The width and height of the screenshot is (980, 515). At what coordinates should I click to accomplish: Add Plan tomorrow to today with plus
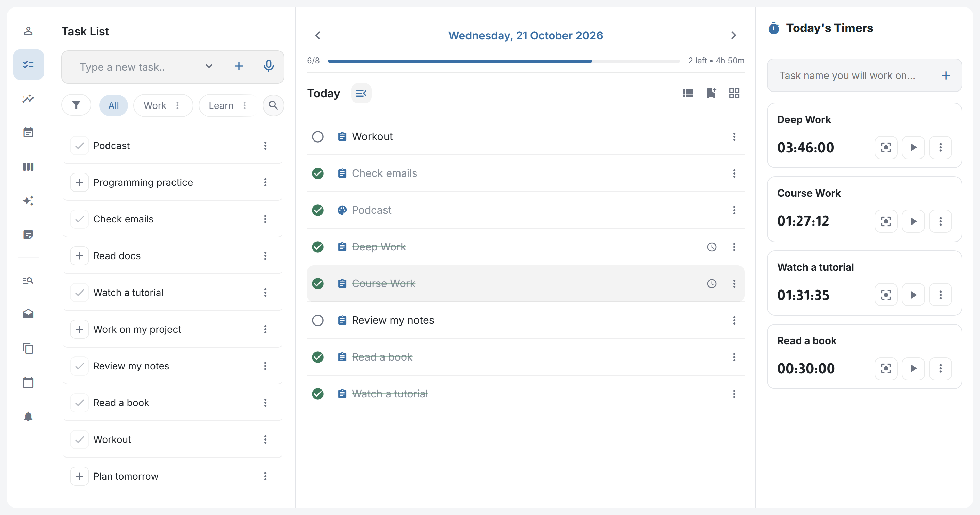coord(80,476)
